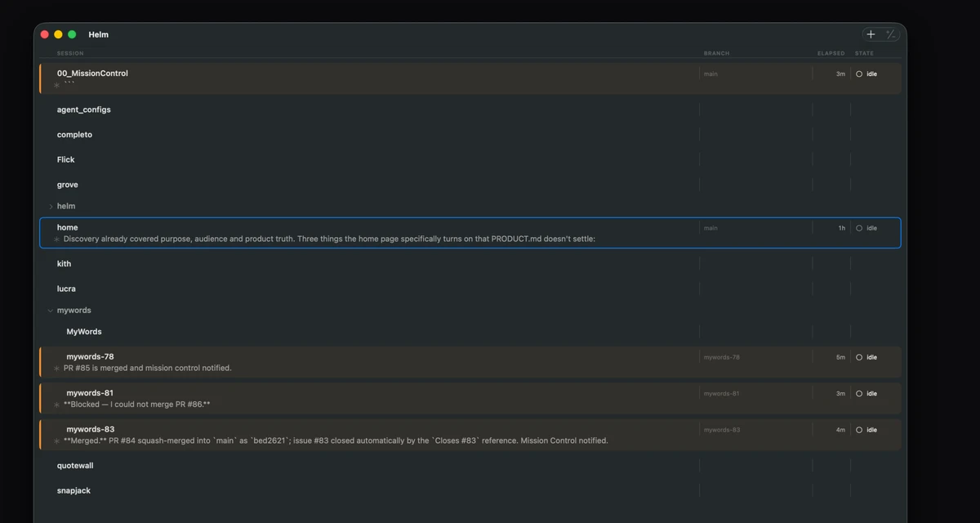Click idle state circle for mywords-78
Screen dimensions: 980x523
[x=859, y=357]
